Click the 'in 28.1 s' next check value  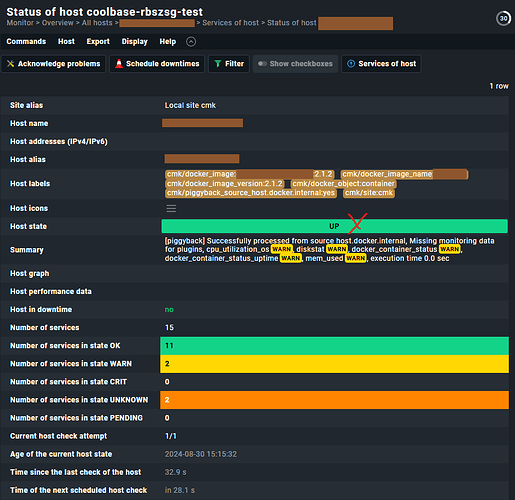click(x=180, y=490)
